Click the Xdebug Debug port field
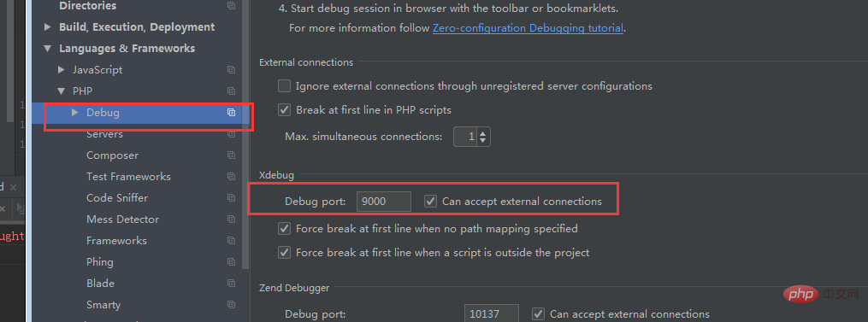This screenshot has width=868, height=322. [x=384, y=202]
